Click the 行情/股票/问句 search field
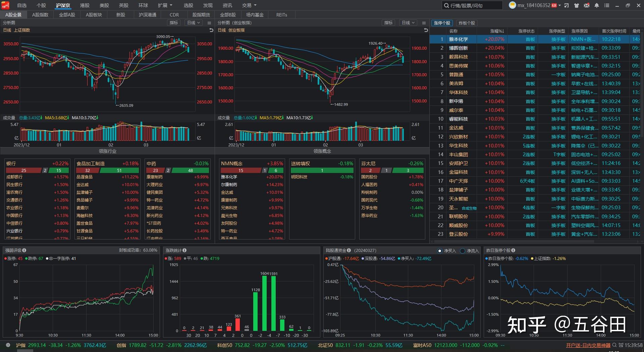 pos(472,5)
